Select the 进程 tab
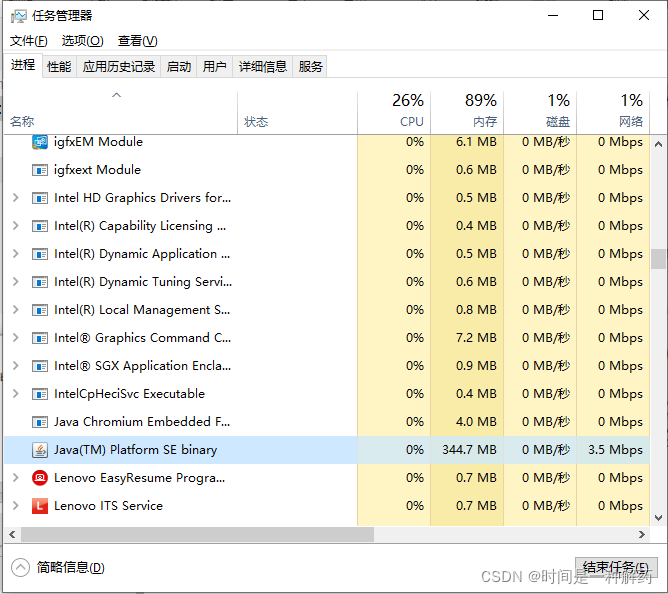Screen dimensions: 668x594 point(23,65)
